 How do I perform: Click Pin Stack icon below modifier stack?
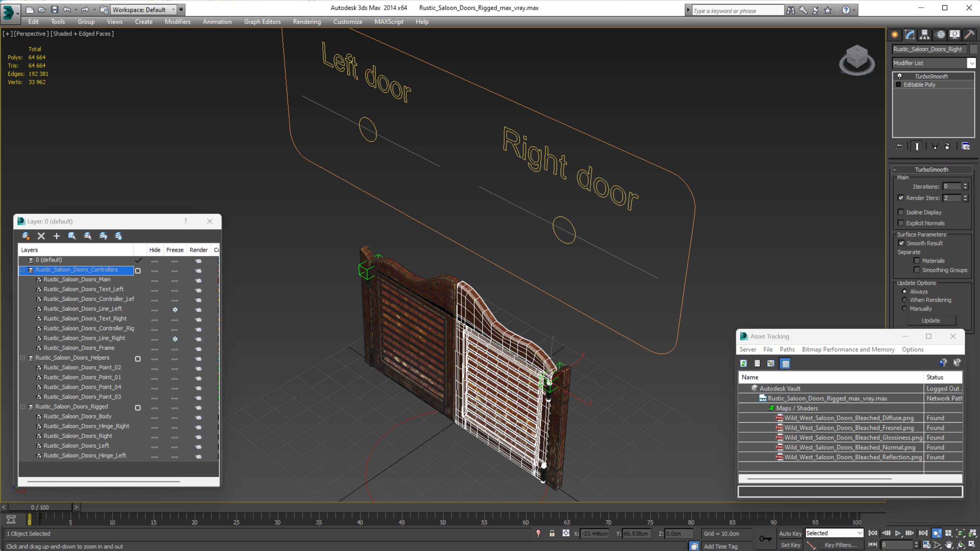pos(899,146)
